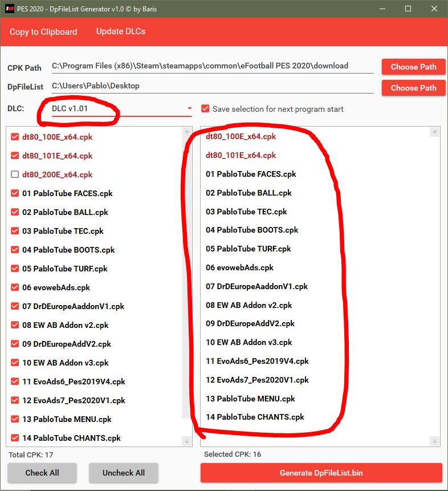Image resolution: width=448 pixels, height=491 pixels.
Task: Click left list scroll down arrow
Action: tap(186, 441)
